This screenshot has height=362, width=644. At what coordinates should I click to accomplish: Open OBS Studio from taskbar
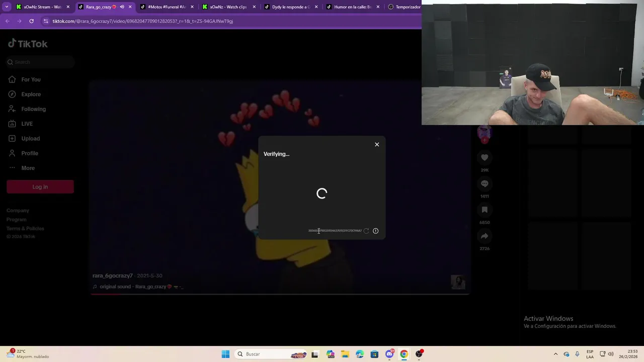point(419,354)
